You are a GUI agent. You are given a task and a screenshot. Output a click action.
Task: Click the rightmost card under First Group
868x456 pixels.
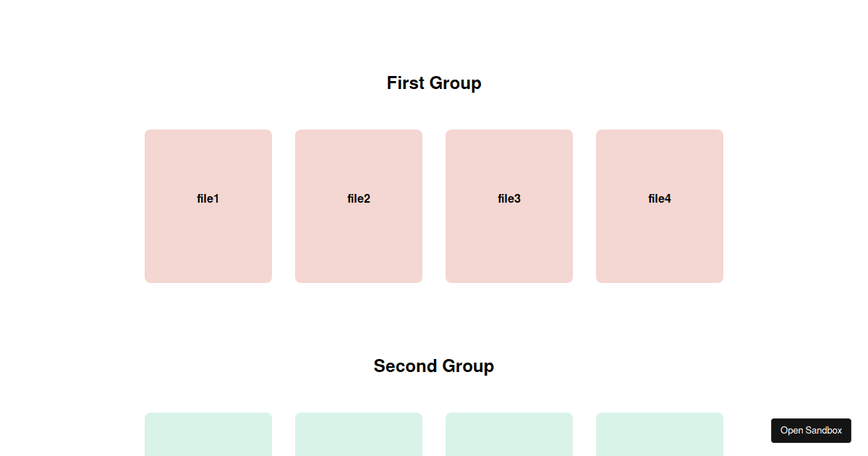[660, 206]
